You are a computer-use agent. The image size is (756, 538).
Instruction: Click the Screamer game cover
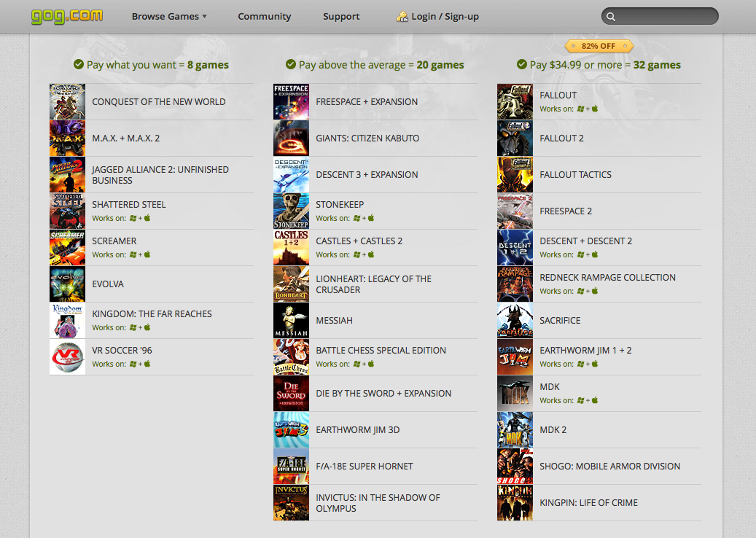pos(68,248)
